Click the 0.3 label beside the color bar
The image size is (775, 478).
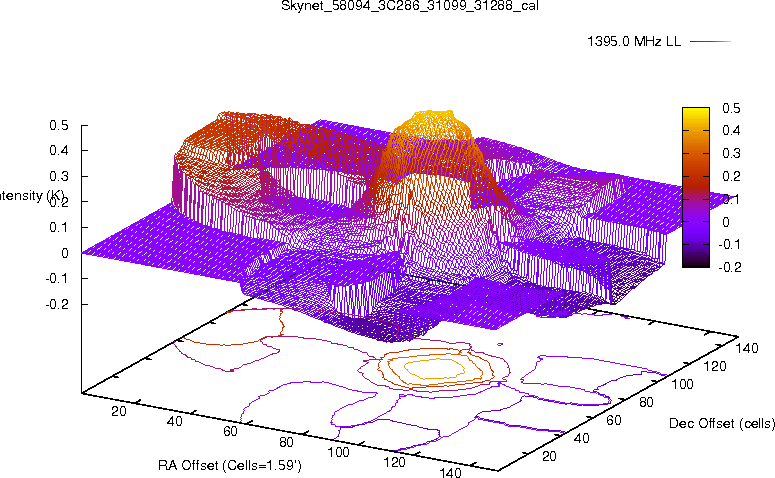(x=731, y=153)
